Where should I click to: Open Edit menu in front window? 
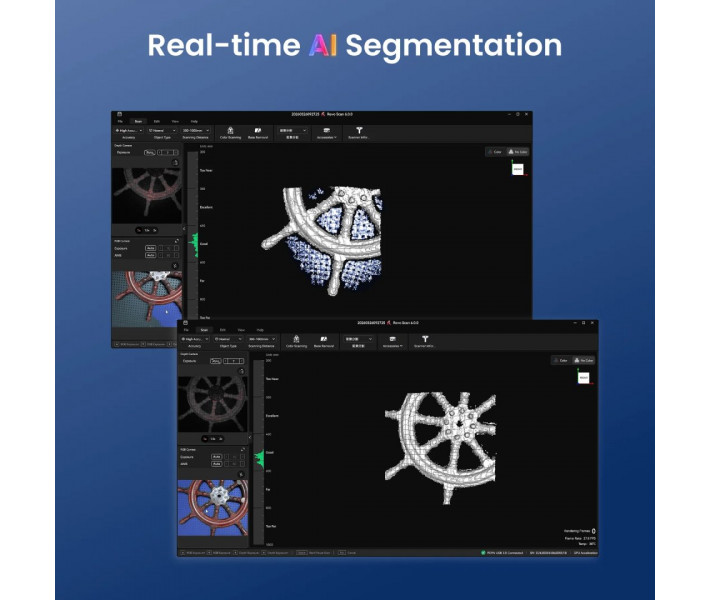click(x=222, y=330)
